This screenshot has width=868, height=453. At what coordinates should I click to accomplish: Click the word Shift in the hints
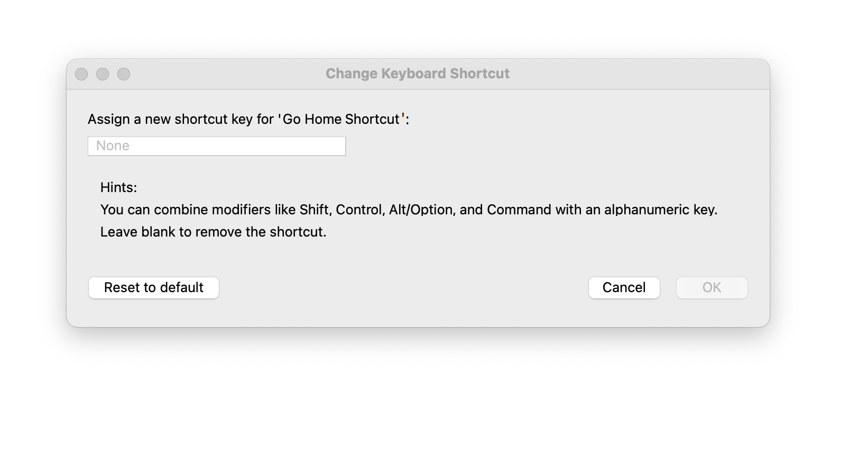pyautogui.click(x=315, y=210)
